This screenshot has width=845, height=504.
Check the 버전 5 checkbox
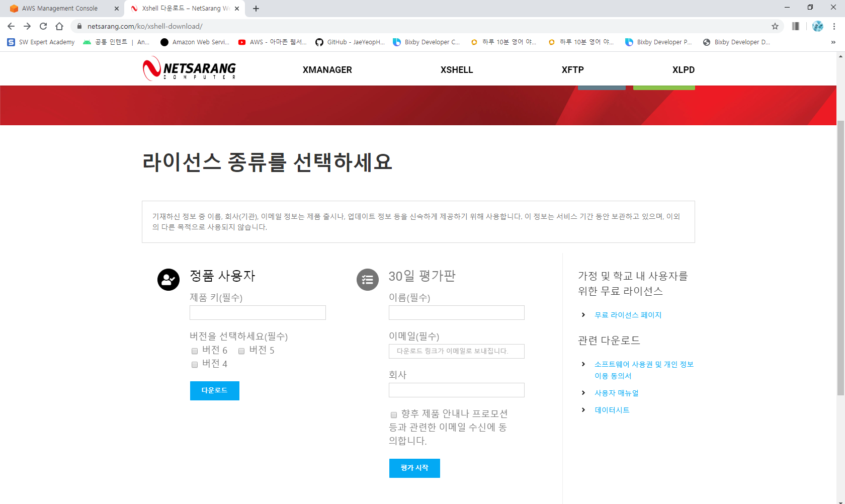241,351
